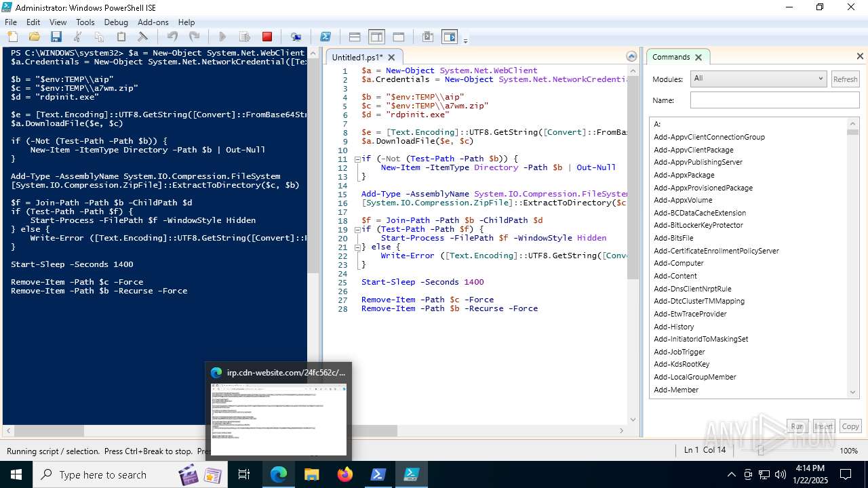Select Add-BitsFile in the command list
Screen dimensions: 868x488
pyautogui.click(x=673, y=238)
